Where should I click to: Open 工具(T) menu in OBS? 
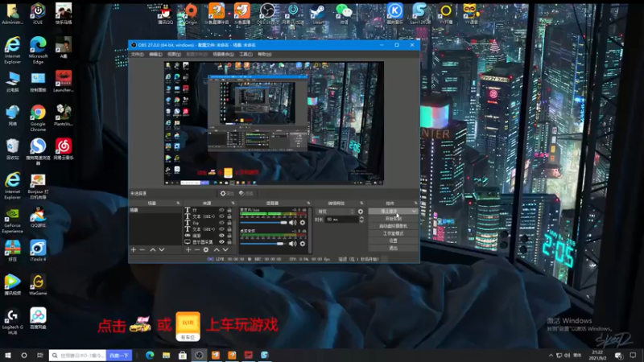246,54
